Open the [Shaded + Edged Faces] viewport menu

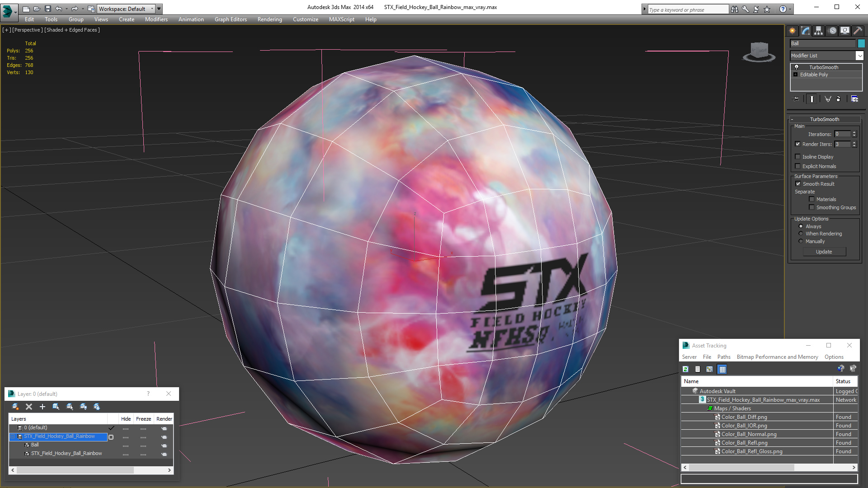tap(72, 30)
